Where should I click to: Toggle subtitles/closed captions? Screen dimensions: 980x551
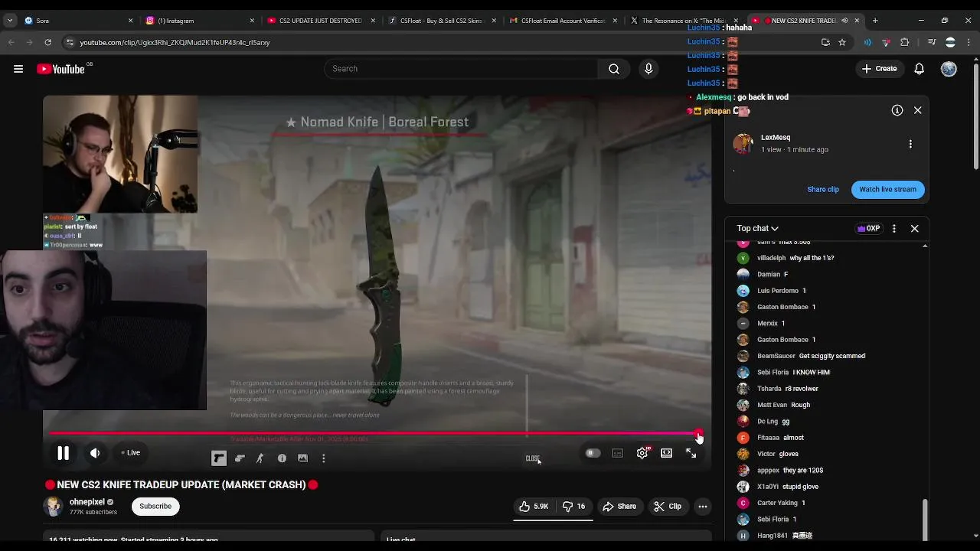617,453
